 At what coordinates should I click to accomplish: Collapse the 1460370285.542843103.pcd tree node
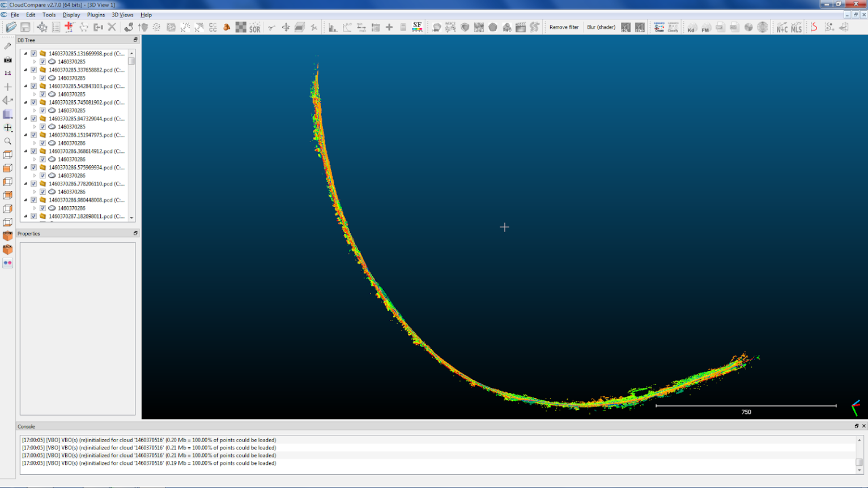25,86
